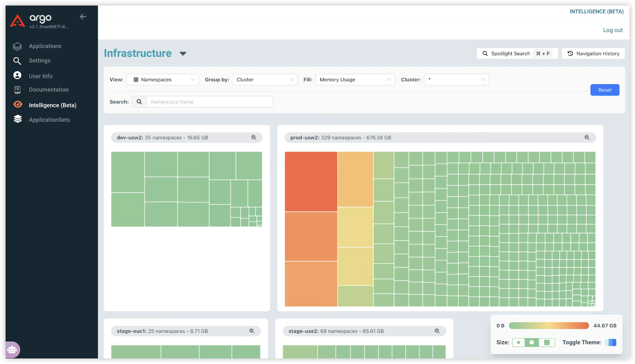Click the Reset button
The height and width of the screenshot is (364, 635).
605,90
